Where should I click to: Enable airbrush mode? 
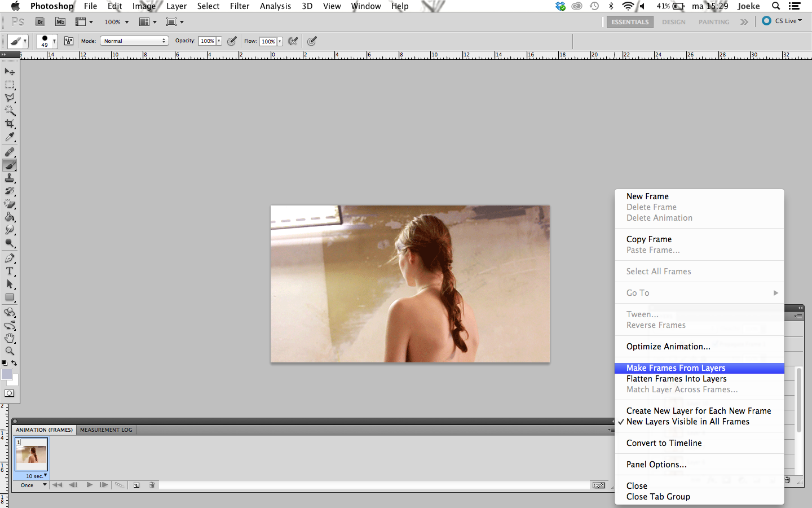click(x=293, y=41)
